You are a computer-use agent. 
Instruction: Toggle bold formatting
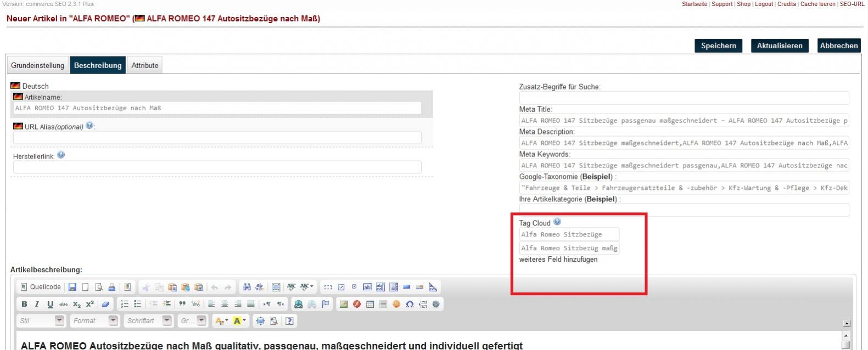pos(24,304)
